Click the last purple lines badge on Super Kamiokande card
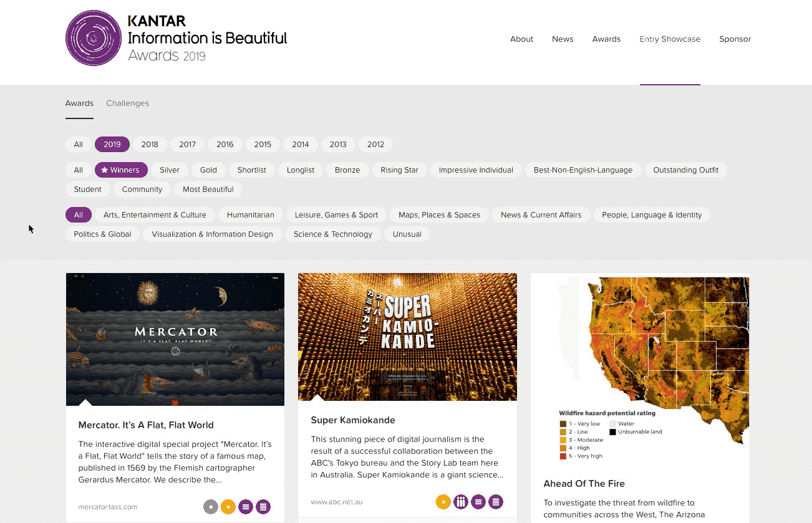Screen dimensions: 812x523 pyautogui.click(x=496, y=502)
